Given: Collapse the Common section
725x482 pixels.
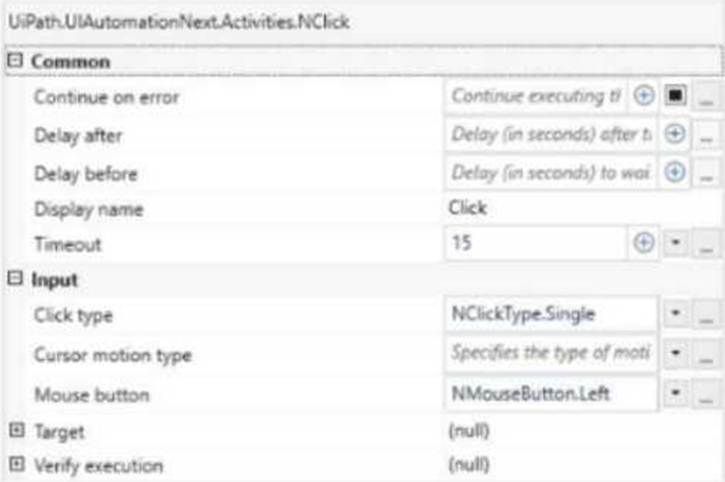Looking at the screenshot, I should [x=15, y=60].
